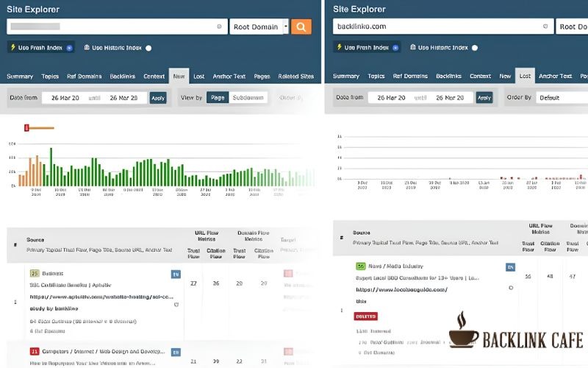This screenshot has height=368, width=588.
Task: Click EN badge on Computers / Internet row
Action: pos(176,353)
